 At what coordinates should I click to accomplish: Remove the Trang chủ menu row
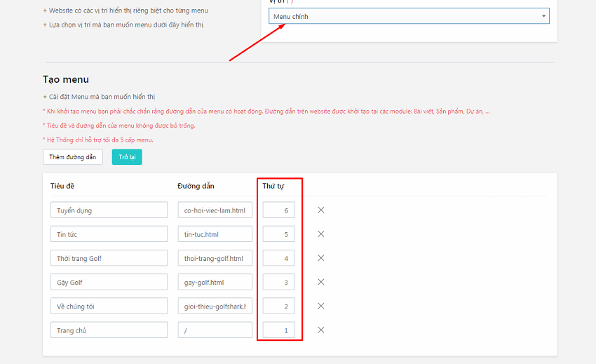tap(321, 330)
